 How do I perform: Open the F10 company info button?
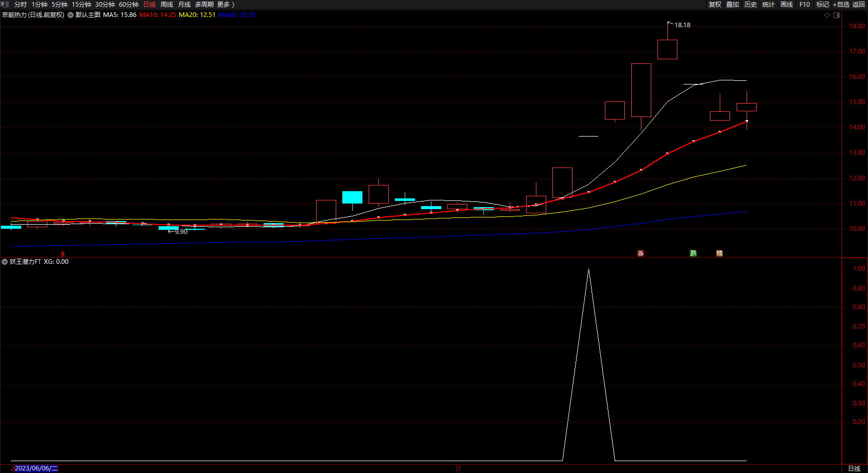pos(805,5)
